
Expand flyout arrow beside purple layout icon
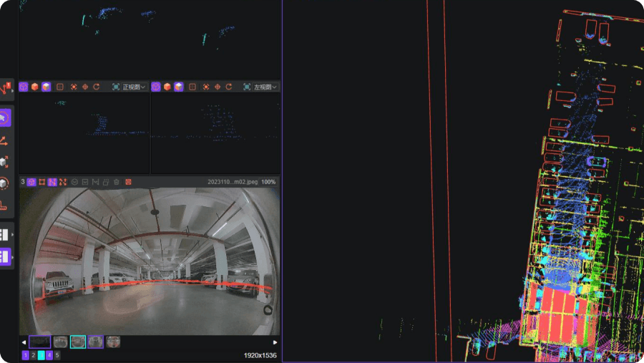pyautogui.click(x=13, y=257)
